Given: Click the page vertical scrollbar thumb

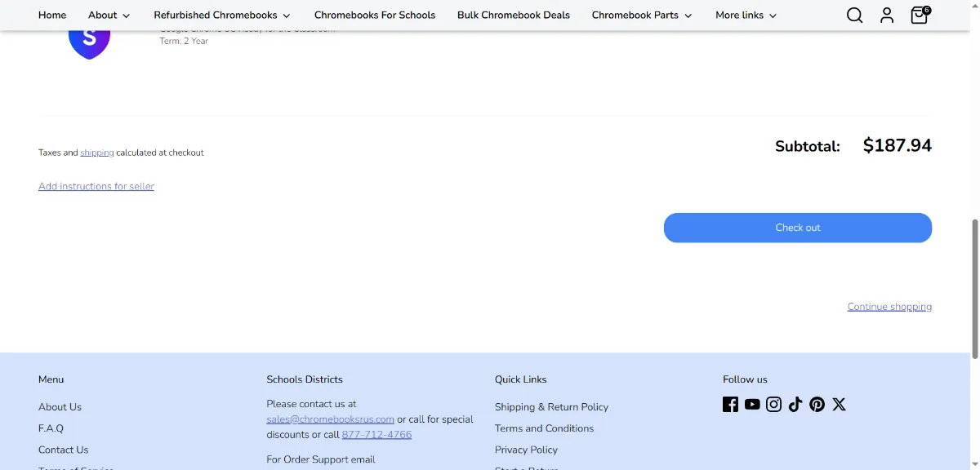Looking at the screenshot, I should tap(974, 288).
